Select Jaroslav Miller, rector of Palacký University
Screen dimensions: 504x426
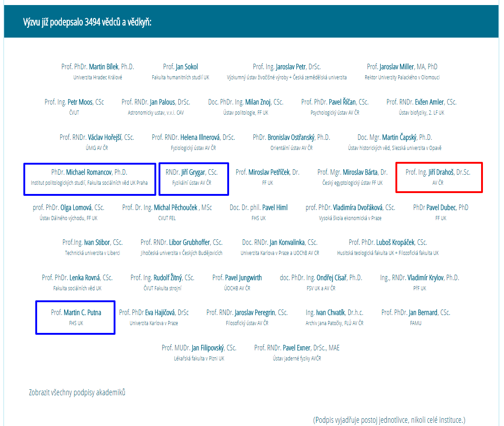click(402, 67)
